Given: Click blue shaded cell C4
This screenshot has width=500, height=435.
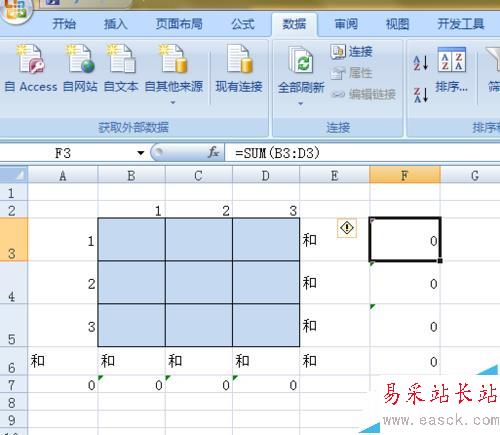Looking at the screenshot, I should 199,282.
